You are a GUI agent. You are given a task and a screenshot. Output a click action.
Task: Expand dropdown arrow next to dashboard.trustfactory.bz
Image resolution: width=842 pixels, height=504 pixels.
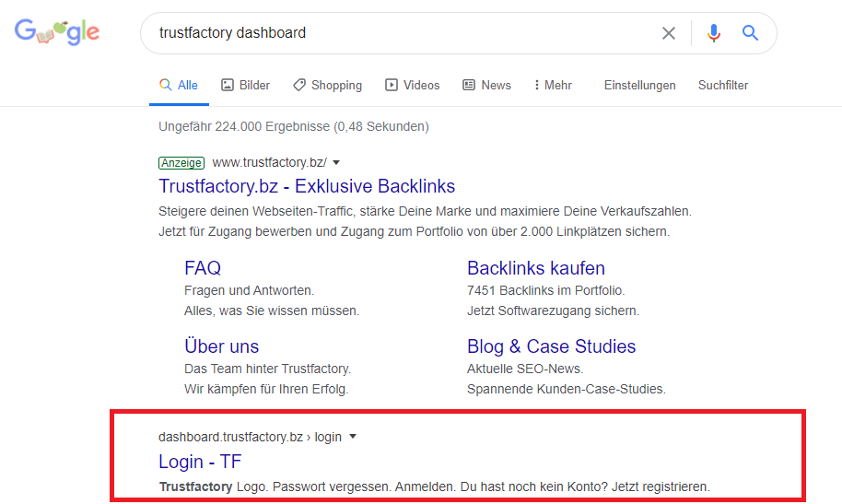pos(353,437)
